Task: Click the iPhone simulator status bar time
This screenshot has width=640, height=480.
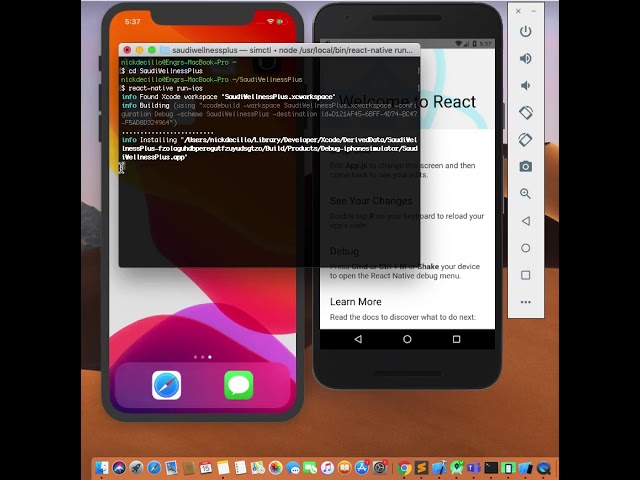Action: tap(132, 22)
